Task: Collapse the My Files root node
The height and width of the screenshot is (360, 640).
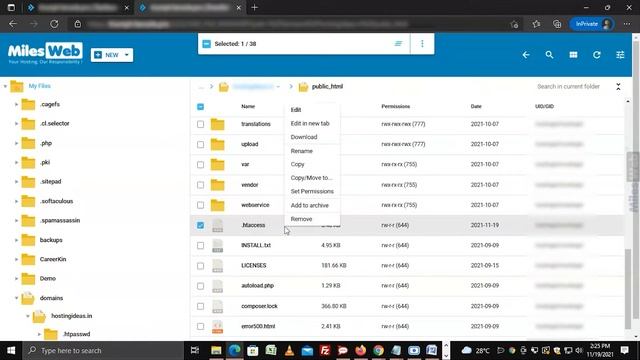Action: point(5,86)
